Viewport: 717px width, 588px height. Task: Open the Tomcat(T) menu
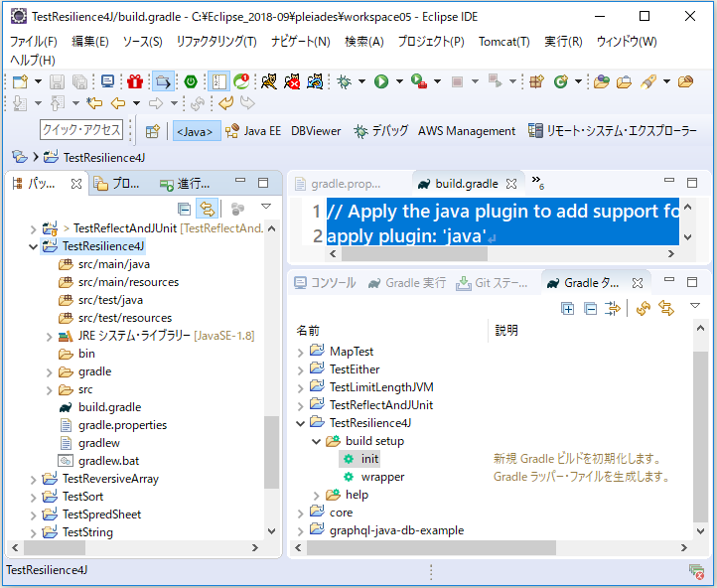pyautogui.click(x=503, y=42)
